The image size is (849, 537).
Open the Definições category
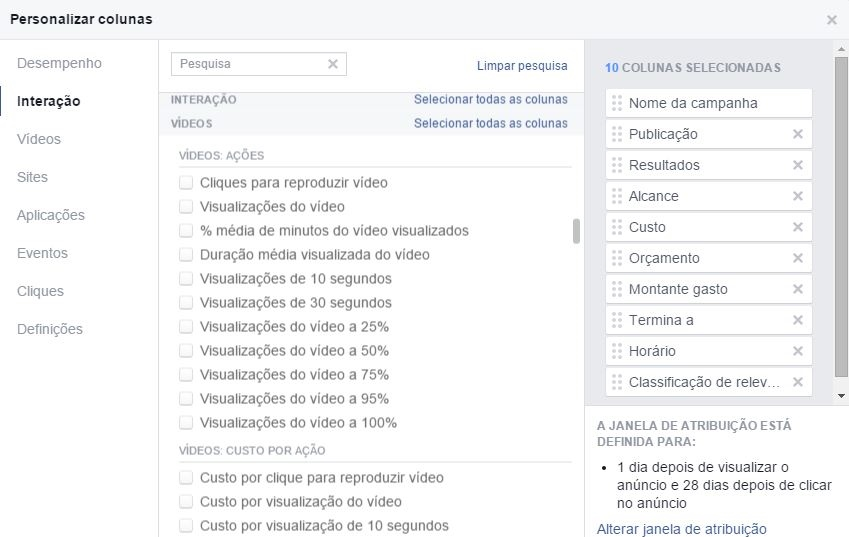coord(49,329)
